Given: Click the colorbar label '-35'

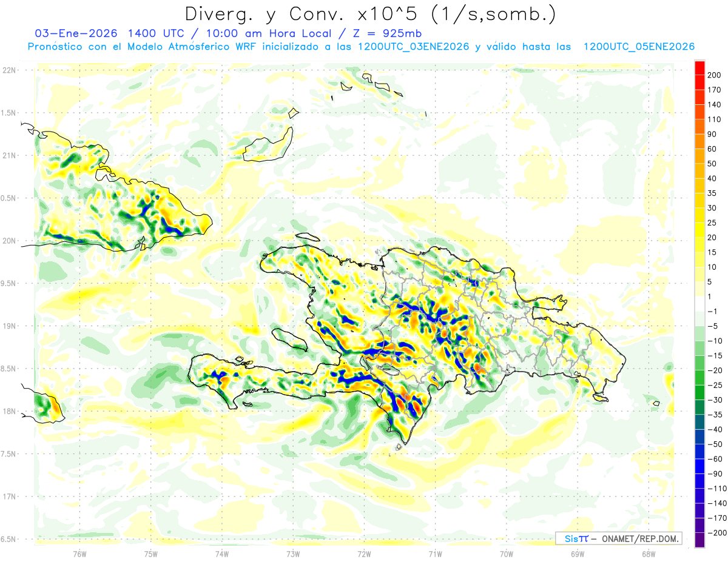Looking at the screenshot, I should click(715, 415).
